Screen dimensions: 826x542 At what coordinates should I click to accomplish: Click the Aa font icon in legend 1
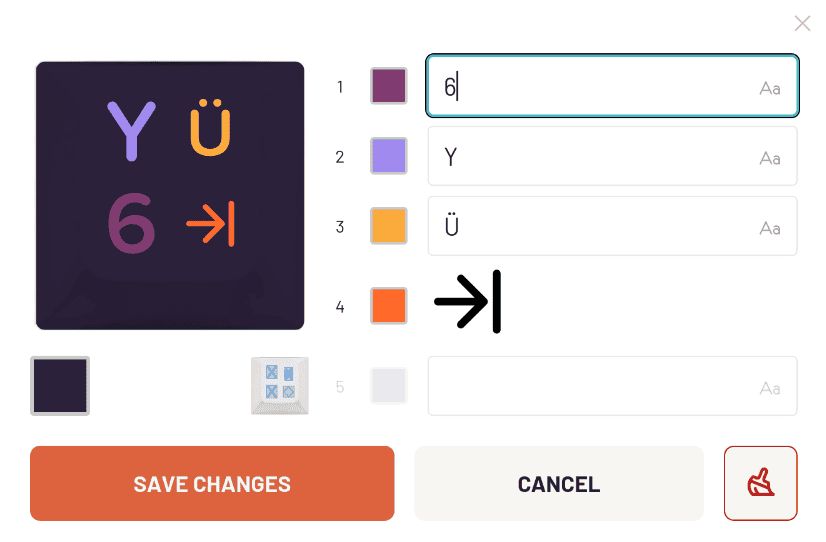click(x=769, y=88)
